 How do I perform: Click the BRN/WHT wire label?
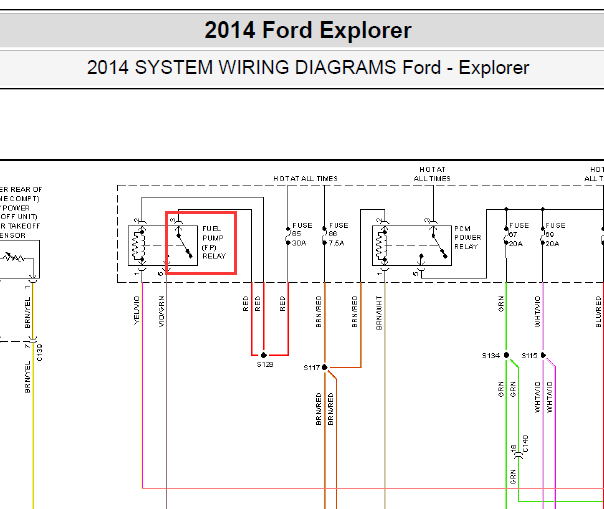pos(379,313)
